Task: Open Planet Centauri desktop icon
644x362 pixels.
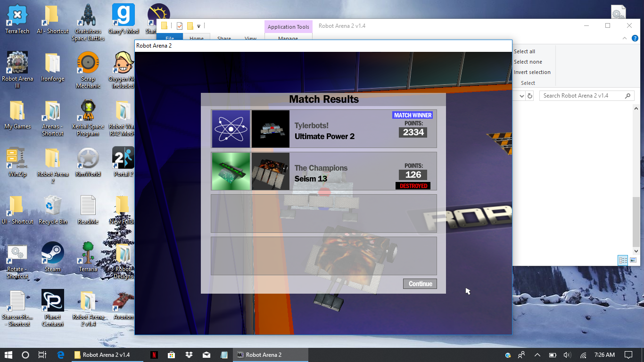Action: (x=52, y=308)
